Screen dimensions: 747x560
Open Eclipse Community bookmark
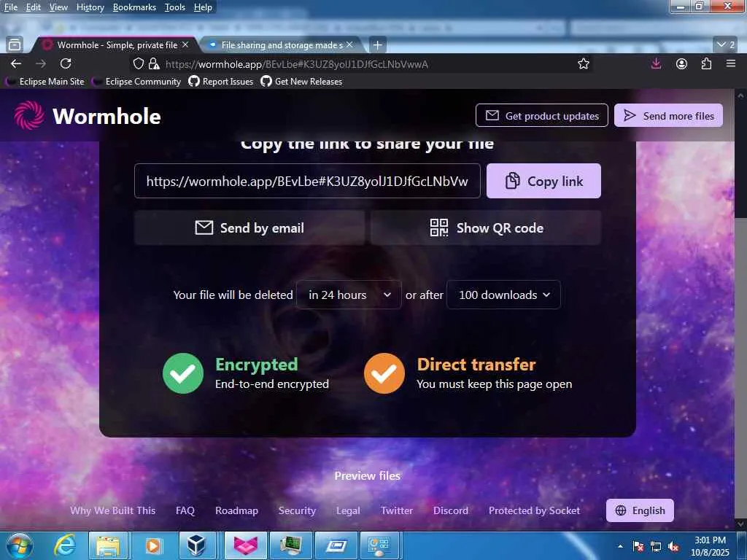136,82
